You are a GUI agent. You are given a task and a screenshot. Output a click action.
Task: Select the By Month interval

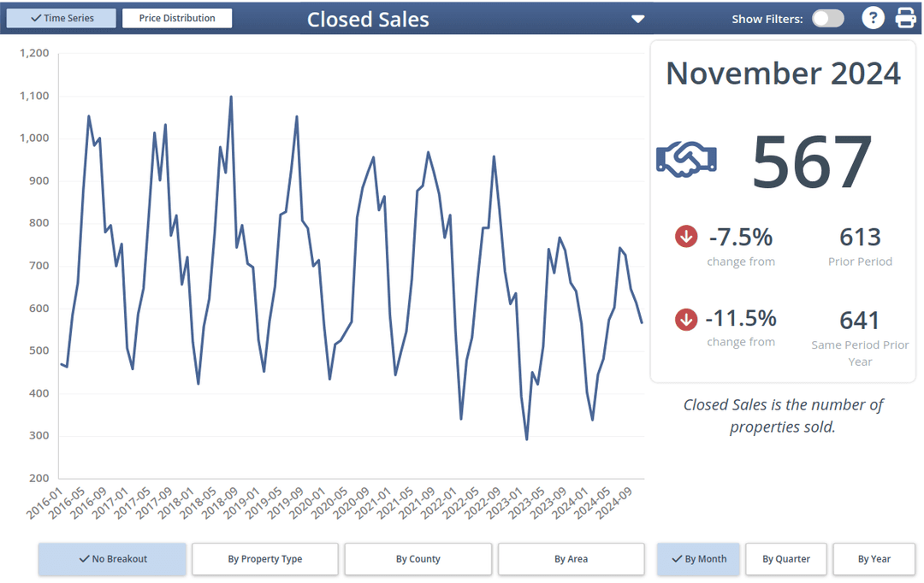pyautogui.click(x=697, y=559)
